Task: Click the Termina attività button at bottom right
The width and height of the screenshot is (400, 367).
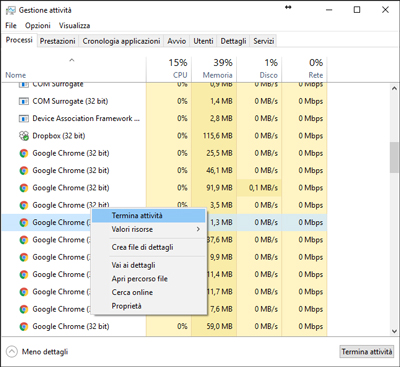Action: [367, 352]
